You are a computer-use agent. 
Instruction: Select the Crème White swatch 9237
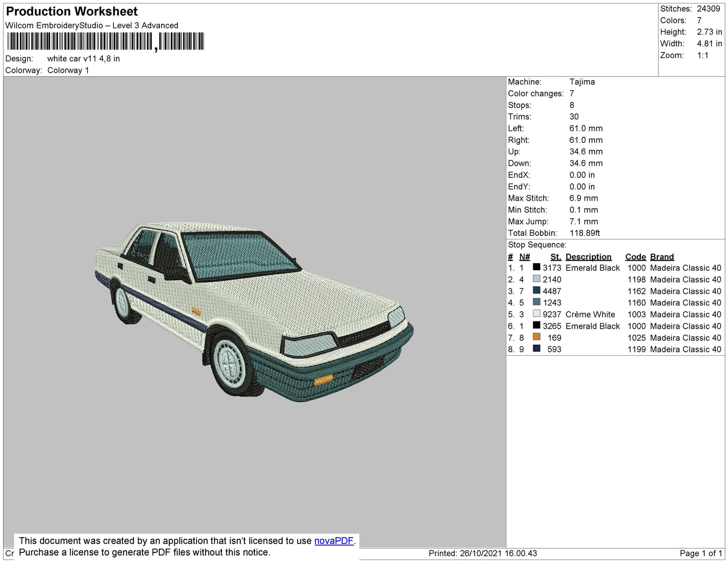[x=537, y=314]
